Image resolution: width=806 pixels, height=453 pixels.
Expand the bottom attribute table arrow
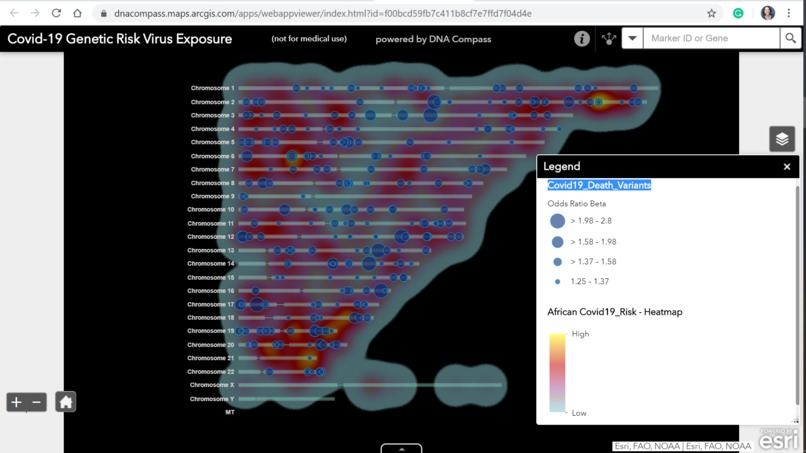(401, 448)
